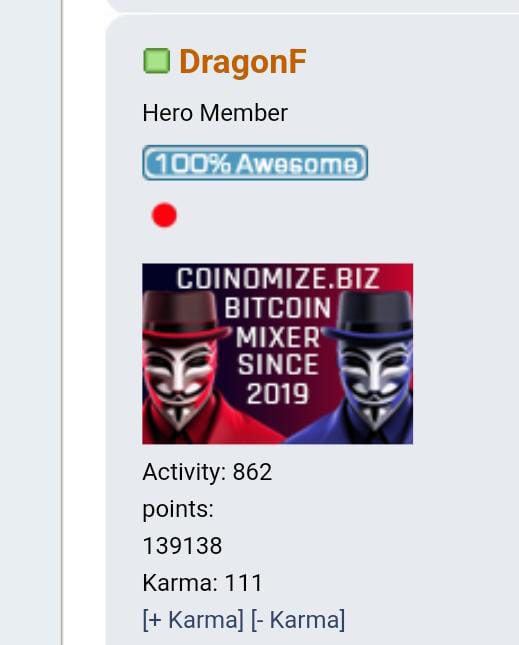Click the Activity: 862 line
The height and width of the screenshot is (645, 519).
pyautogui.click(x=207, y=472)
